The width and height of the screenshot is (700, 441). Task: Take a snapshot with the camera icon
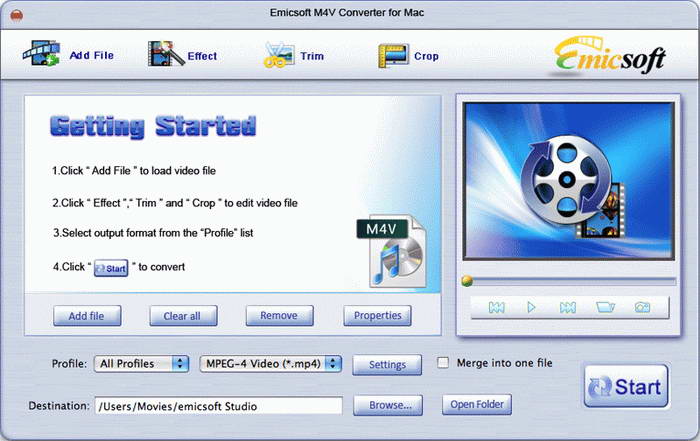[642, 307]
